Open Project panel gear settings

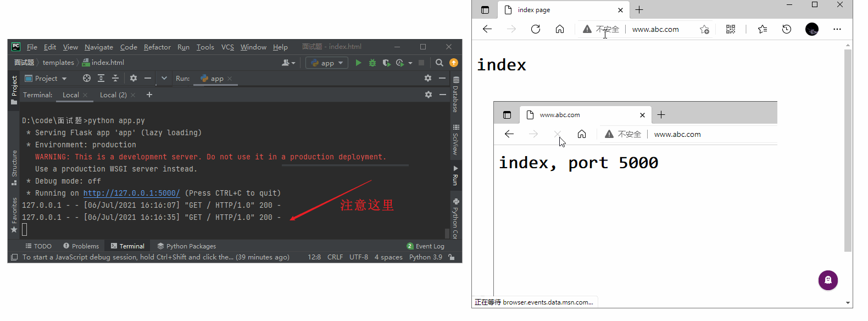[x=133, y=78]
